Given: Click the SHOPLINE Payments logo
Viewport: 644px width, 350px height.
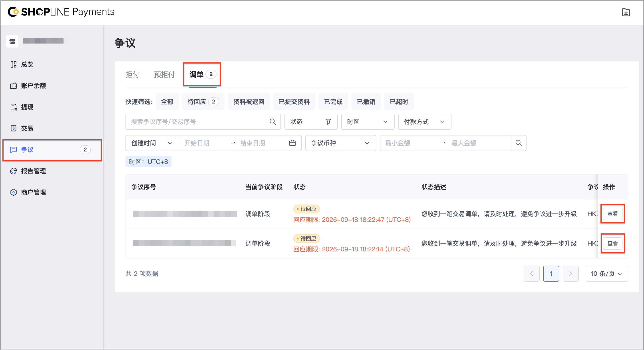Looking at the screenshot, I should (61, 12).
